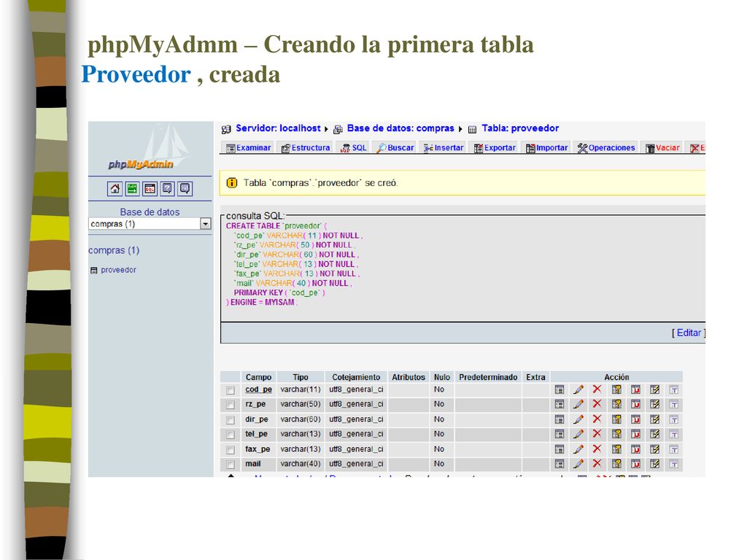Delete the rz_pe field with the red X

click(597, 404)
